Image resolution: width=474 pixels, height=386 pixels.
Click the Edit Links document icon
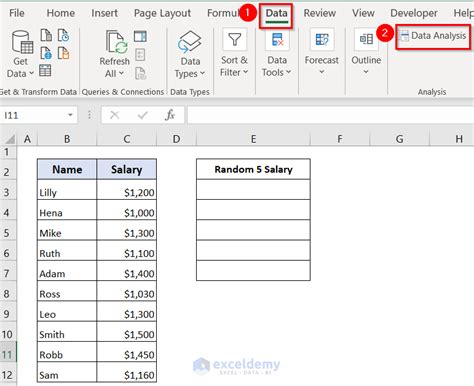140,73
